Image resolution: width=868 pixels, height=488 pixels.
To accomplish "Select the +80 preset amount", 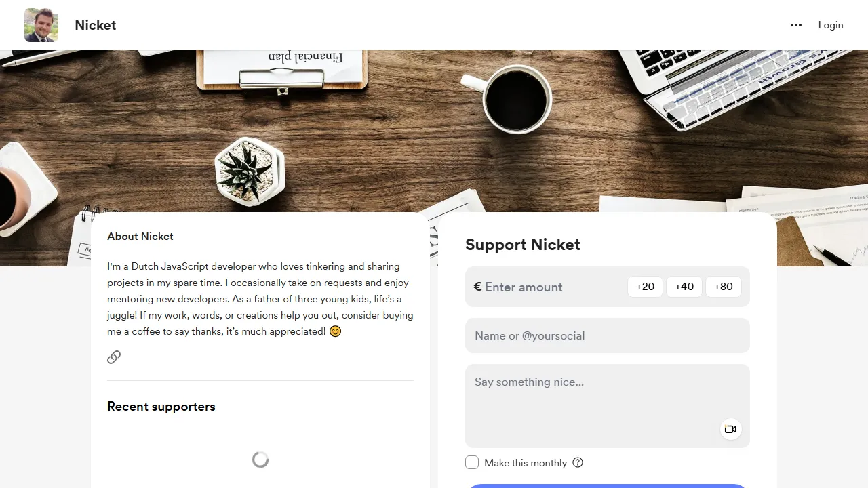I will [723, 287].
